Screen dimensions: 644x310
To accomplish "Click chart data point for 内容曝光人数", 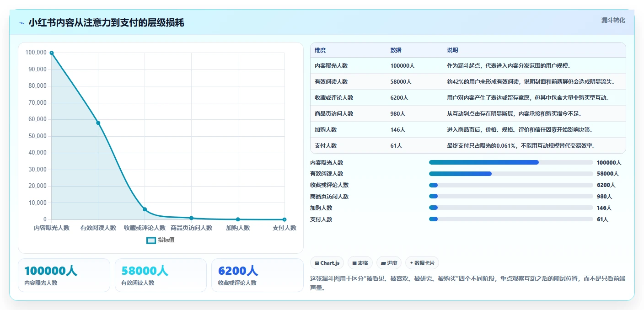I will pyautogui.click(x=52, y=53).
